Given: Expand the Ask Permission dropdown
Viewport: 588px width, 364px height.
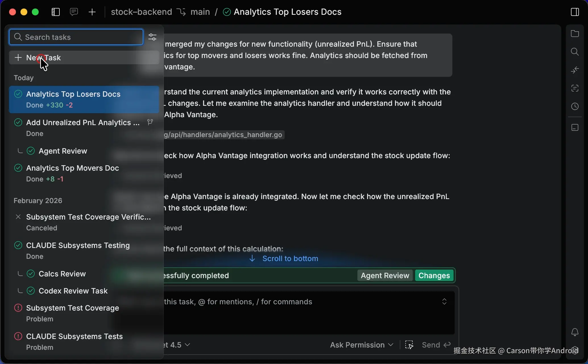Looking at the screenshot, I should [x=362, y=345].
